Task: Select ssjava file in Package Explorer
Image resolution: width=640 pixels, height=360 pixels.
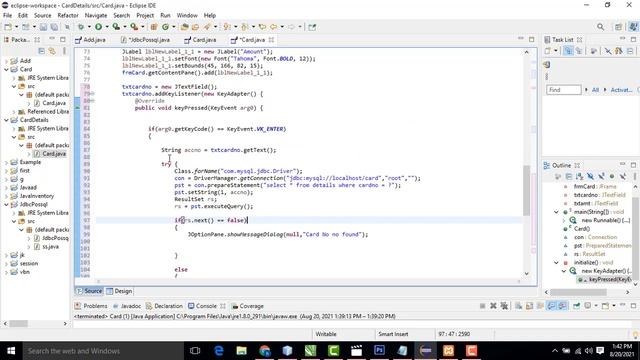Action: (50, 247)
